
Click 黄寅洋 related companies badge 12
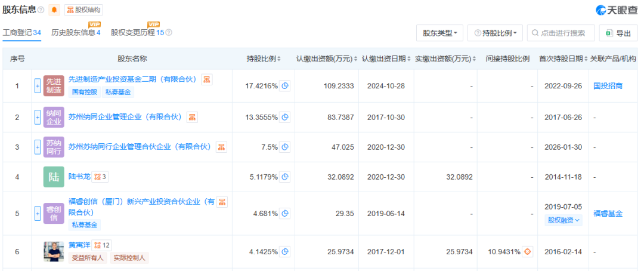(x=101, y=245)
